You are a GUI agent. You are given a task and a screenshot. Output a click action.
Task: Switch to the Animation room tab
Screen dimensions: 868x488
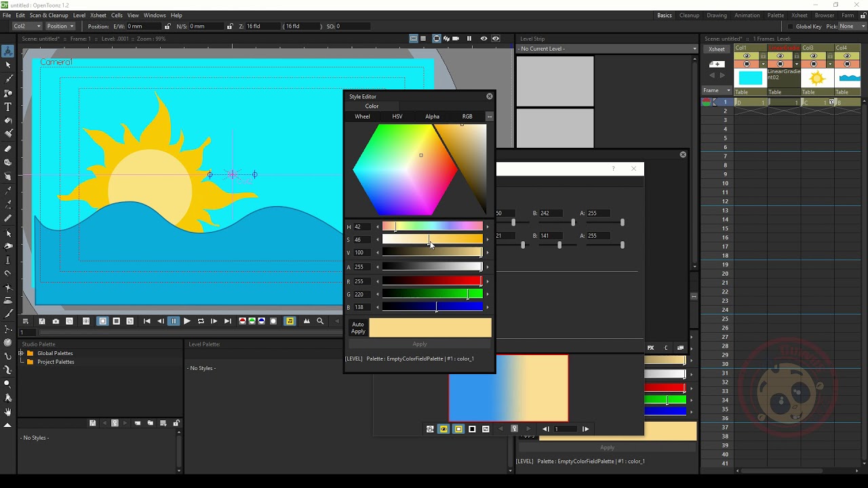pyautogui.click(x=747, y=16)
